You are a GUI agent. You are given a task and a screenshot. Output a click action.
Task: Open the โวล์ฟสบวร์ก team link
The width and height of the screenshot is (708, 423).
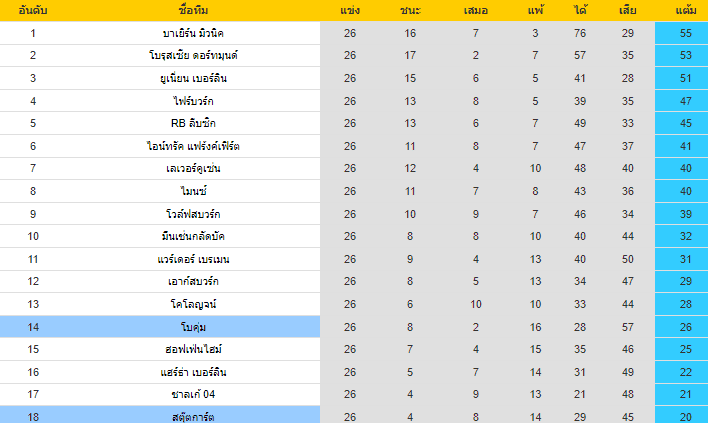[x=191, y=214]
